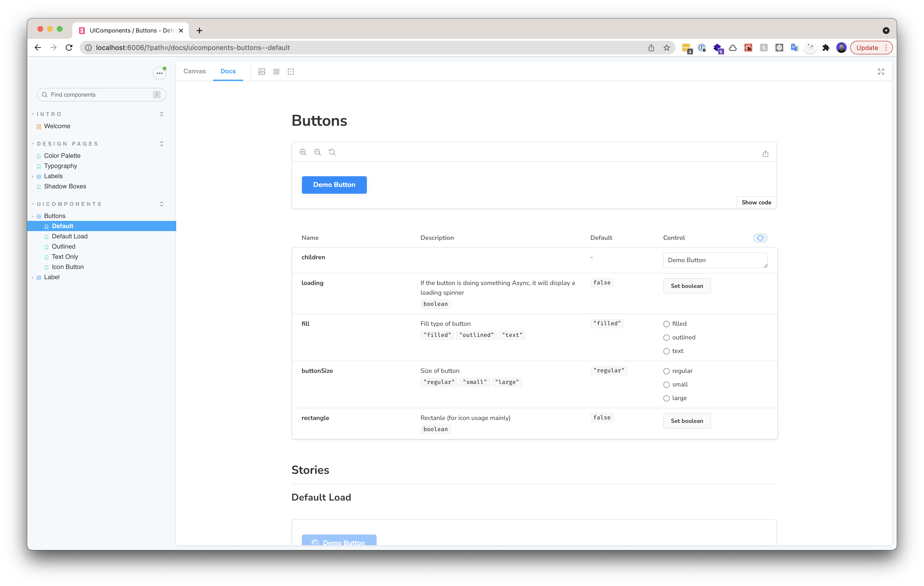Open the Default Load story
The width and height of the screenshot is (924, 586).
(x=69, y=236)
